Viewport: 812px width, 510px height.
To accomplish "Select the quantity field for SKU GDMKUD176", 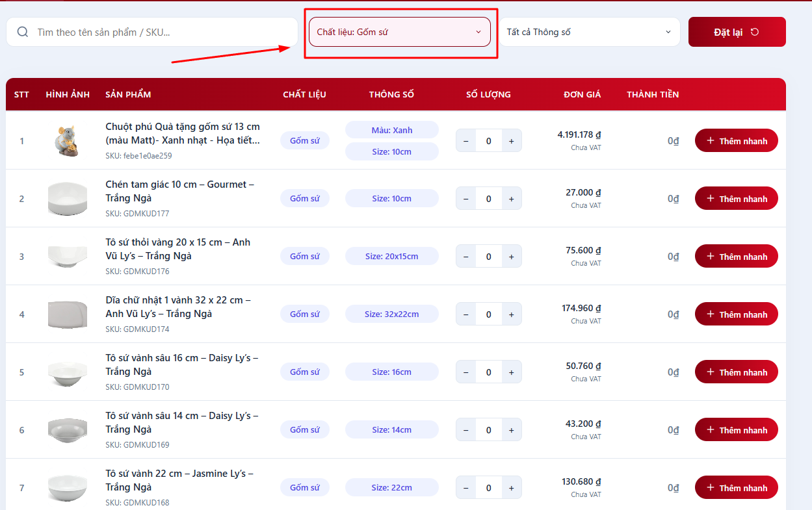I will pyautogui.click(x=488, y=257).
